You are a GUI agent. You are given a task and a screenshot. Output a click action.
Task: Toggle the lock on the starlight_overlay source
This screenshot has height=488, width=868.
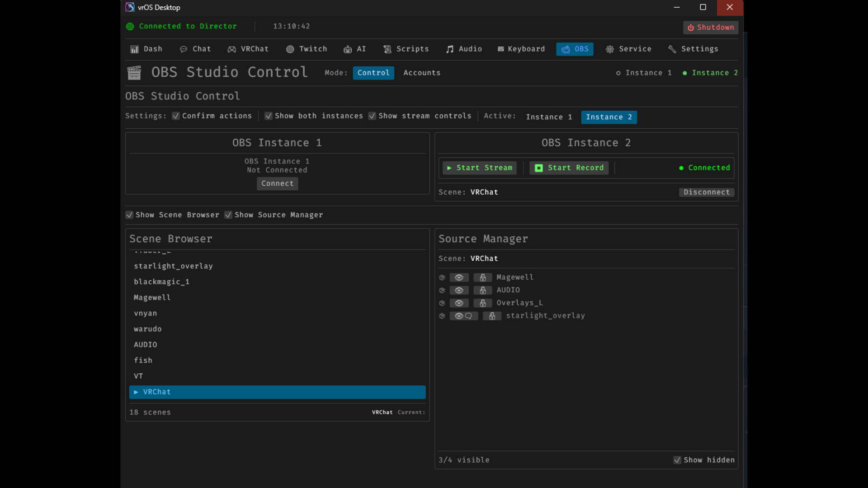click(x=492, y=316)
